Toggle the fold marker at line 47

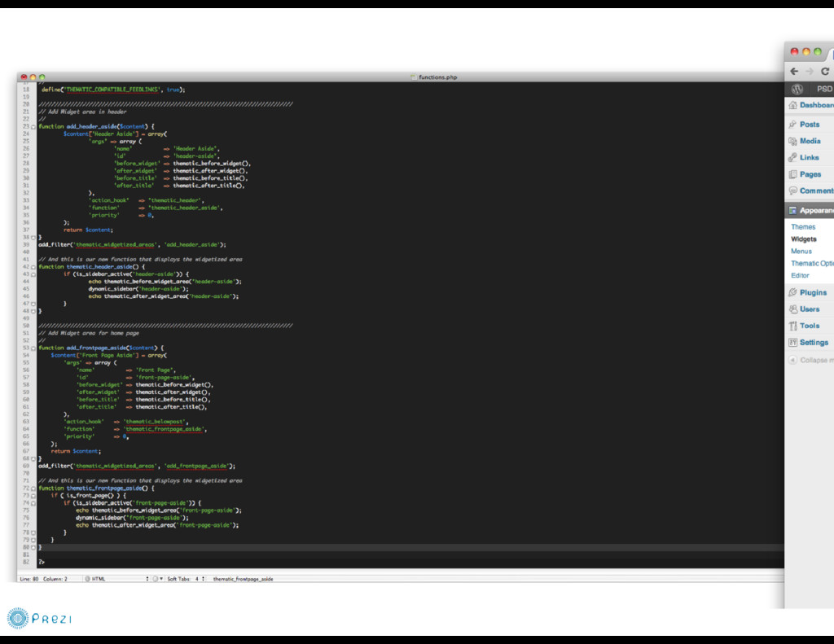[x=33, y=304]
